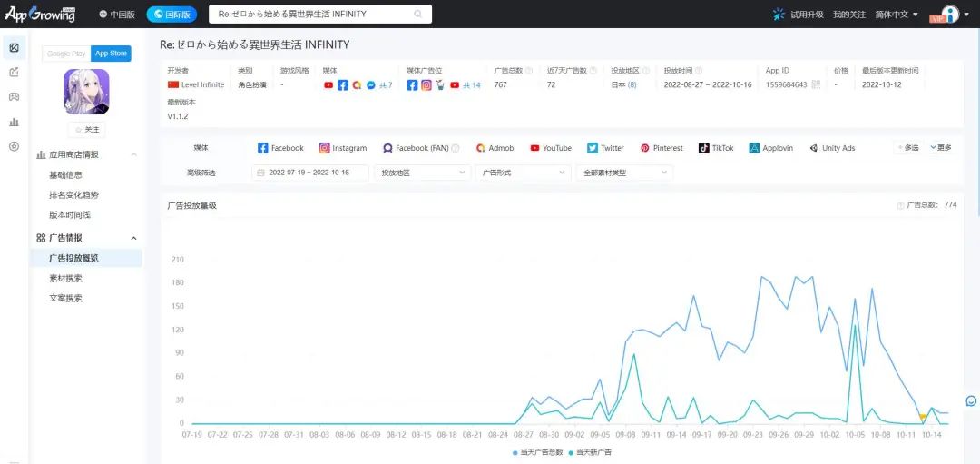Screen dimensions: 980x464
Task: Collapse 广告情报 sidebar section
Action: [x=133, y=238]
